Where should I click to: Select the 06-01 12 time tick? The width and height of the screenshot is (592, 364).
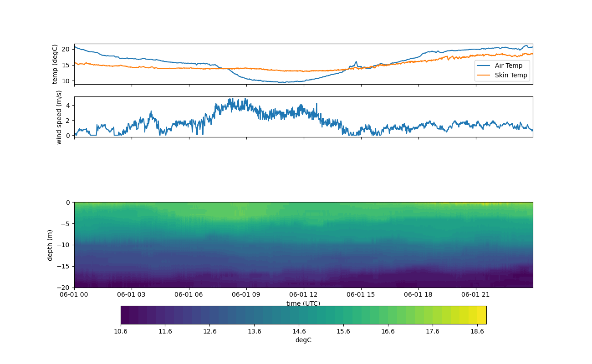tap(304, 294)
